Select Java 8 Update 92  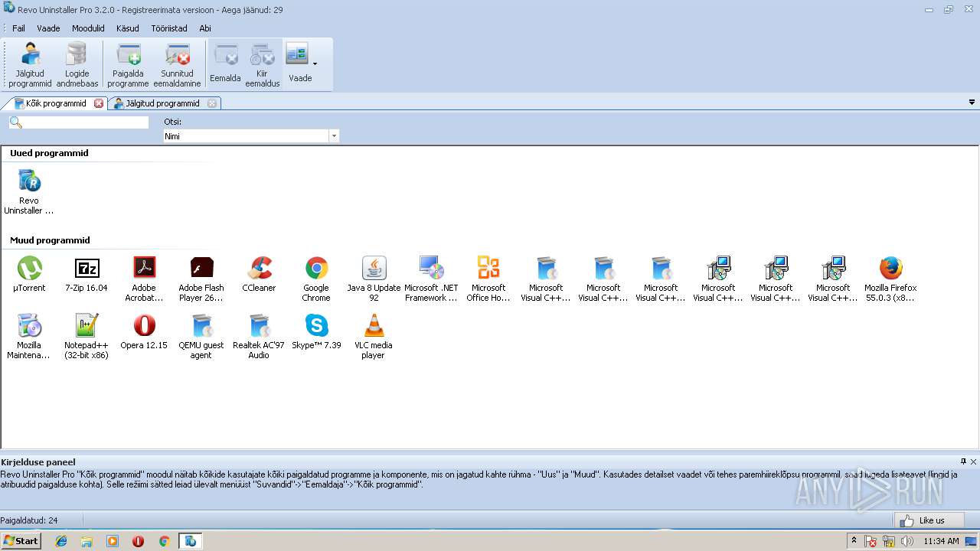point(374,279)
